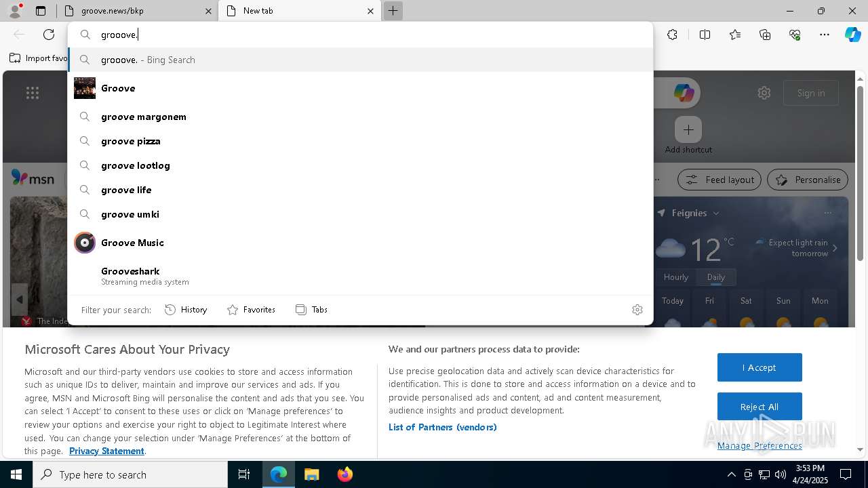Open the taskbar clock showing 3:53 PM
This screenshot has width=868, height=488.
point(810,474)
